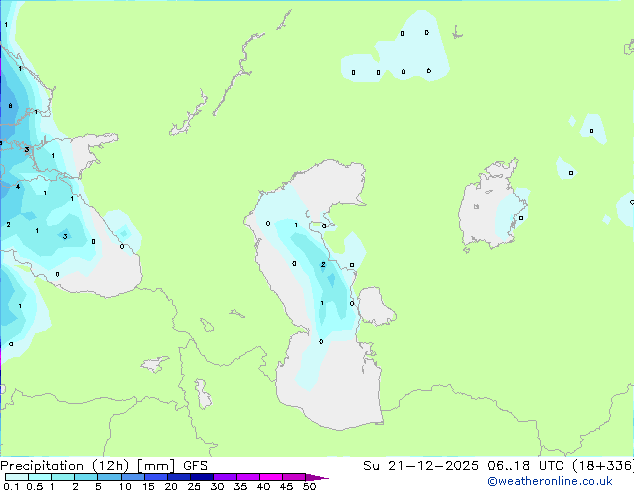Pick the 5–10 mm legend color swatch
Image resolution: width=634 pixels, height=490 pixels.
tap(109, 477)
